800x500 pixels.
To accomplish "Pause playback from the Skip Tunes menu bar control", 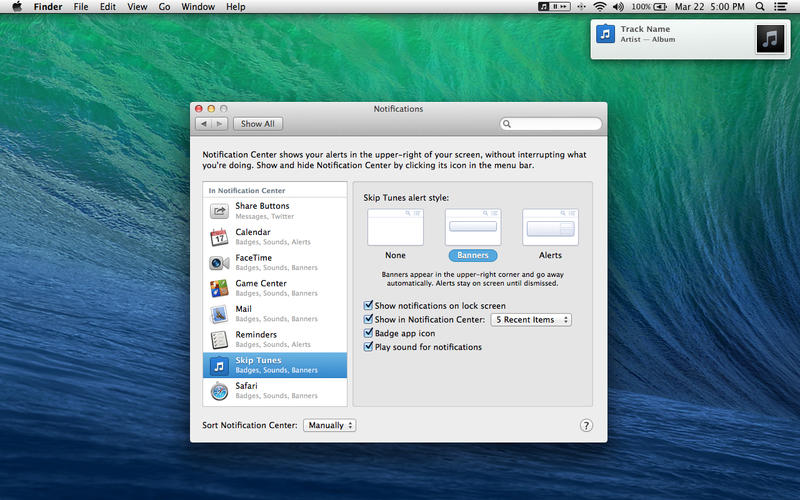I will pyautogui.click(x=556, y=7).
